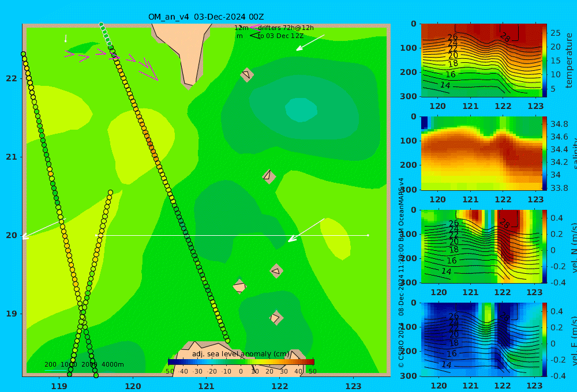The width and height of the screenshot is (577, 392).
Task: Click the plot title OM_an_v4 03-Dec-2024 00Z
Action: tap(206, 17)
